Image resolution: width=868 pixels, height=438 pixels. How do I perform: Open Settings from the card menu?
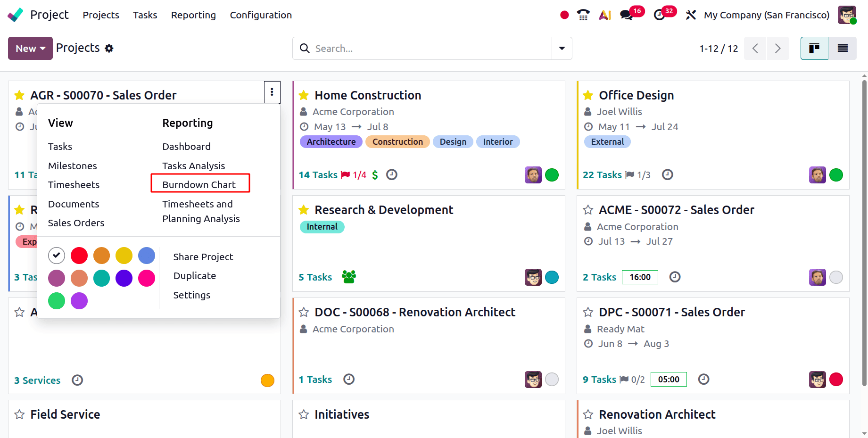pos(192,295)
